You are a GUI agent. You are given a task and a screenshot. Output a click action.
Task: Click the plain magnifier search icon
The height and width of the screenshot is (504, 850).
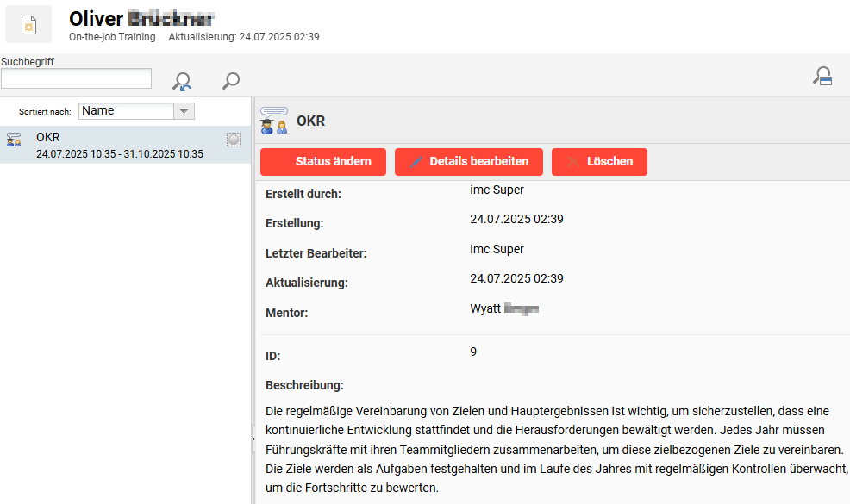(229, 80)
